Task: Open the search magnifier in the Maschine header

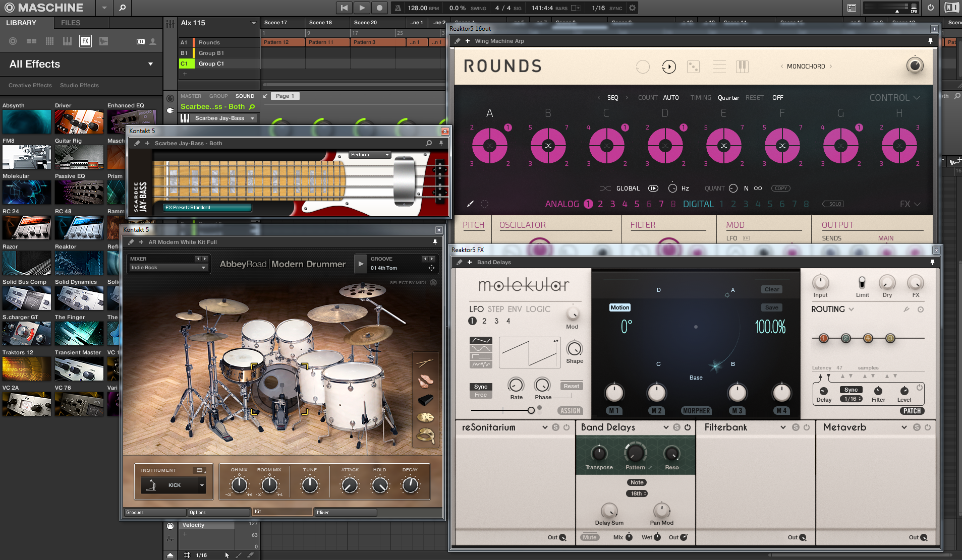Action: point(122,8)
